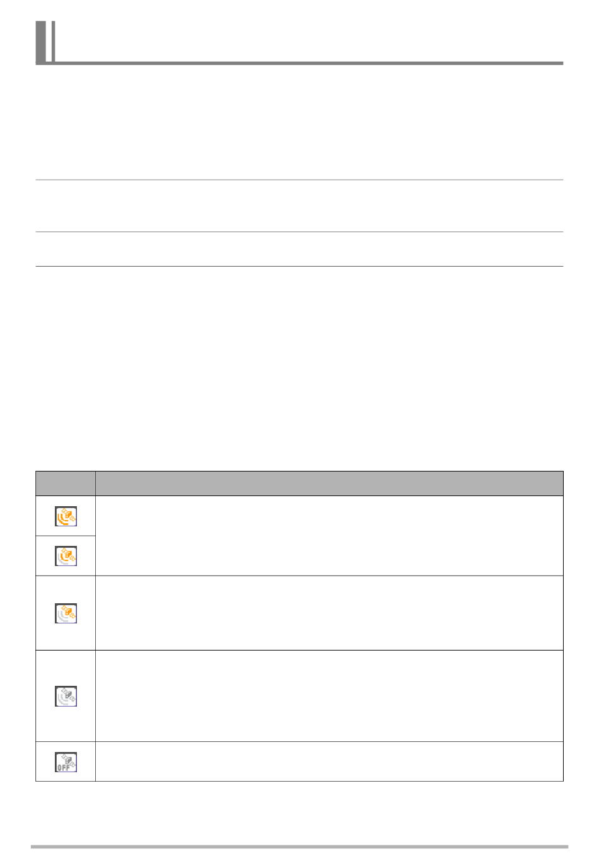Click the first thin horizontal divider line
599x868 pixels.
(299, 180)
